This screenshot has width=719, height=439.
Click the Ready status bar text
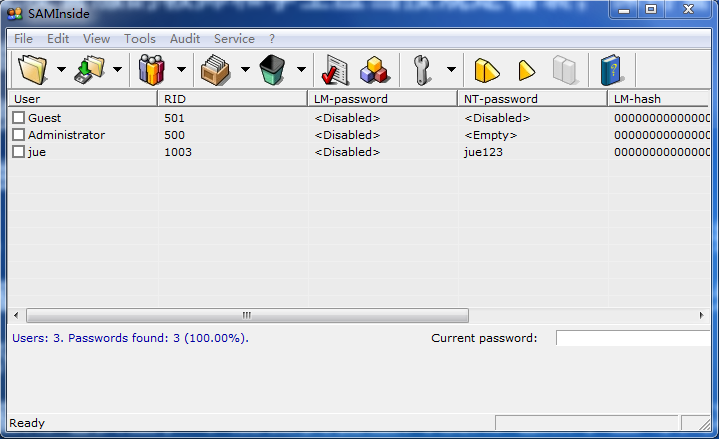coord(27,423)
